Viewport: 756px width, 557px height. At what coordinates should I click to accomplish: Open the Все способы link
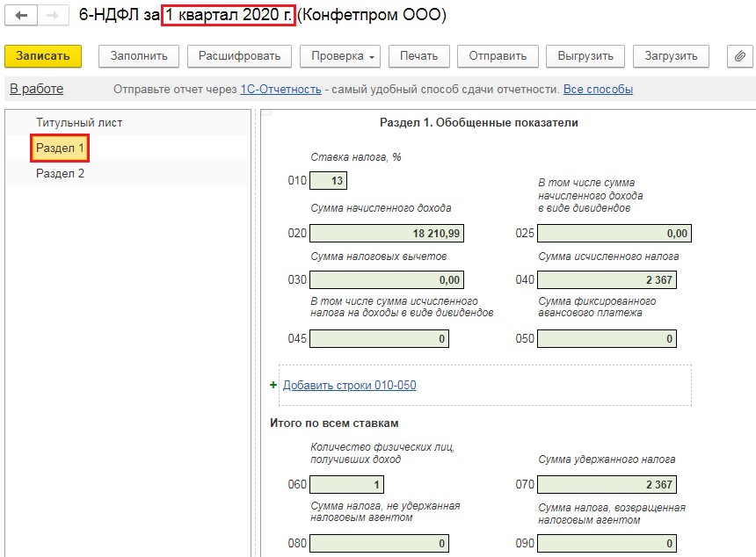coord(598,89)
